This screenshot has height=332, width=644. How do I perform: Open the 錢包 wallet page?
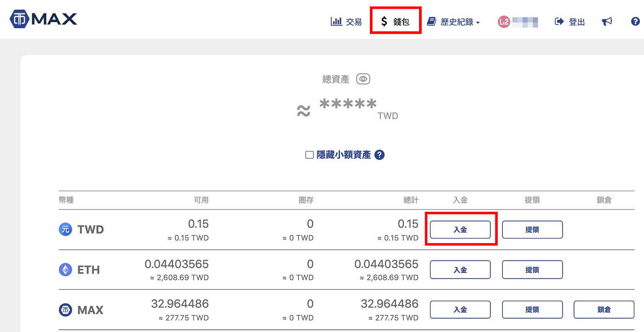[x=396, y=22]
